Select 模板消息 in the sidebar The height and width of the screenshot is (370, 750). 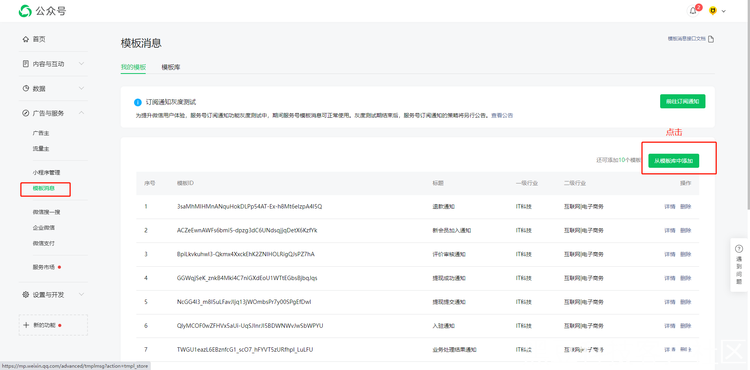44,188
